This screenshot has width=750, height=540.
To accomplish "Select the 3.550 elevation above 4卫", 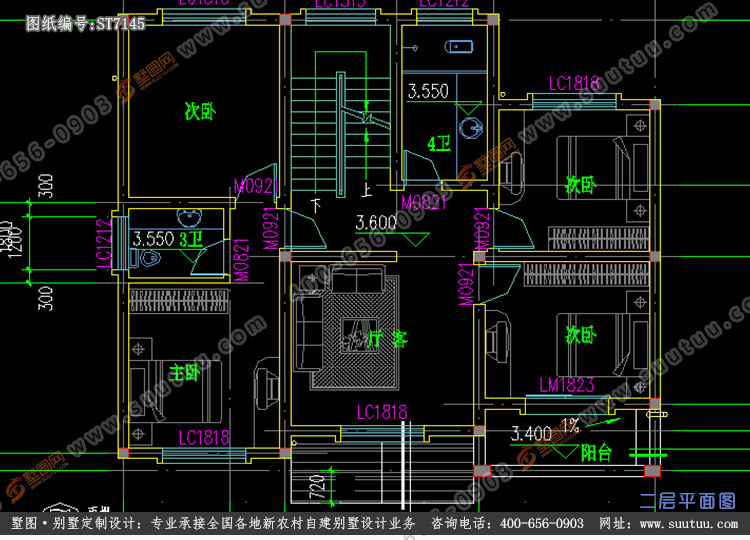I will click(x=428, y=91).
